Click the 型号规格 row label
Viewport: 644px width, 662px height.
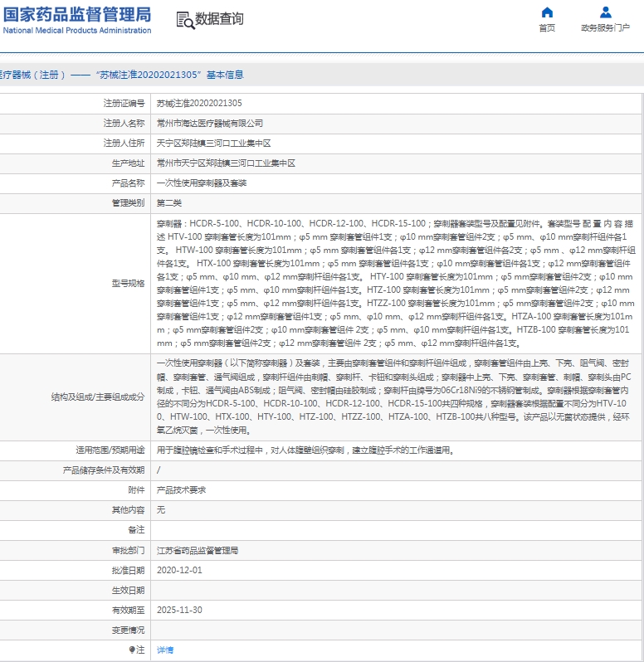[x=128, y=283]
